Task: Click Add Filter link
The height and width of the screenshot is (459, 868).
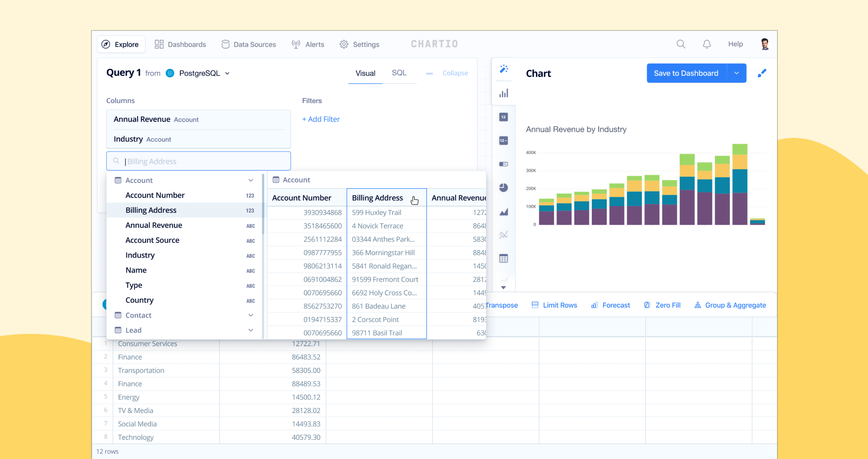Action: tap(320, 119)
